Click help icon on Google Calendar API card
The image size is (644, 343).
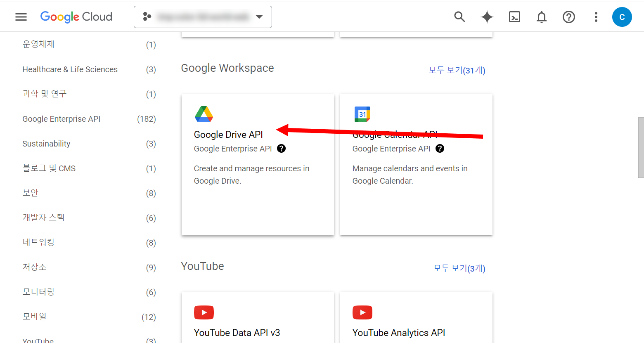click(440, 149)
